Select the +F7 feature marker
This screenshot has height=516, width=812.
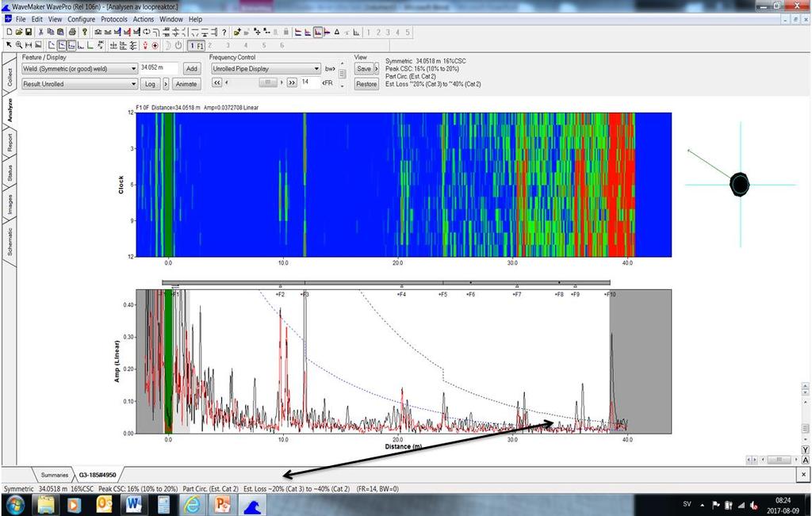click(517, 295)
